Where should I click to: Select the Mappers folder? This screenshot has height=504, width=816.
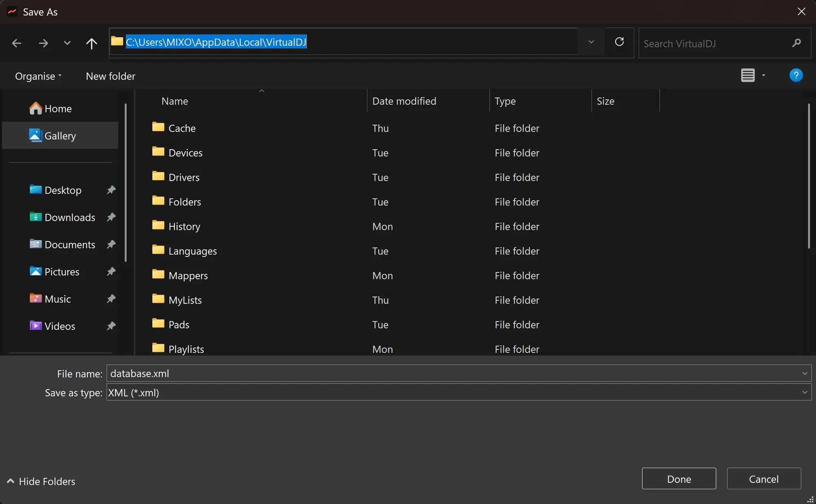[x=188, y=276]
